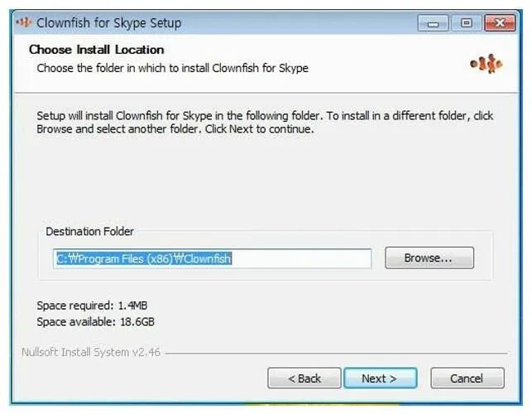Select the "Space required: 1.4MB" text
Image resolution: width=532 pixels, height=415 pixels.
pos(92,306)
